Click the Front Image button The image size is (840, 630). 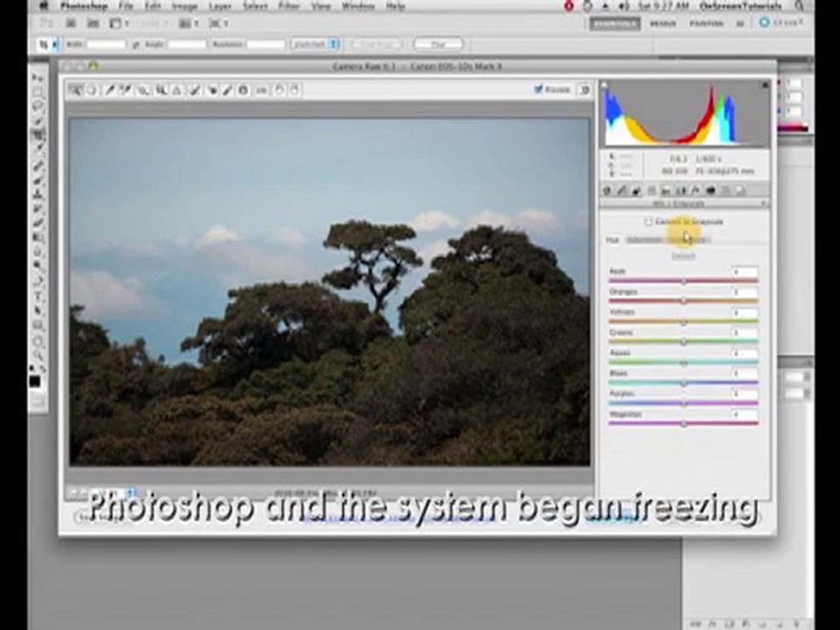(376, 45)
